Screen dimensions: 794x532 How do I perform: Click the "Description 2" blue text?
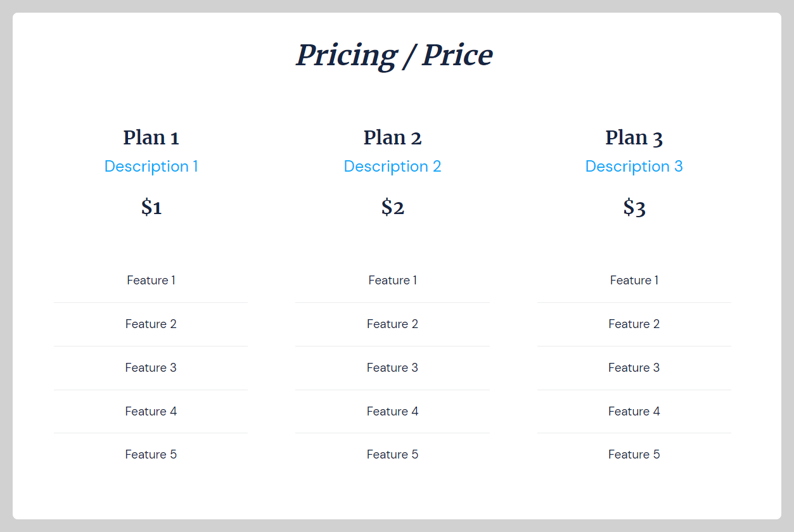(392, 167)
